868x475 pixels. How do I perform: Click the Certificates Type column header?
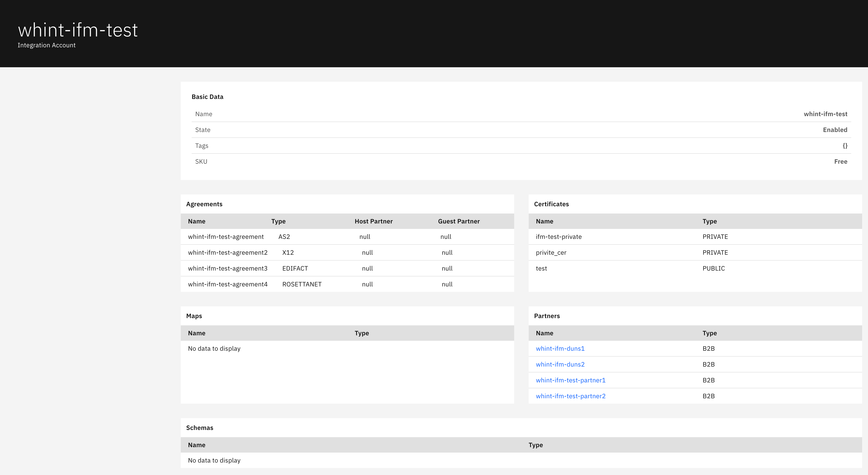coord(709,221)
